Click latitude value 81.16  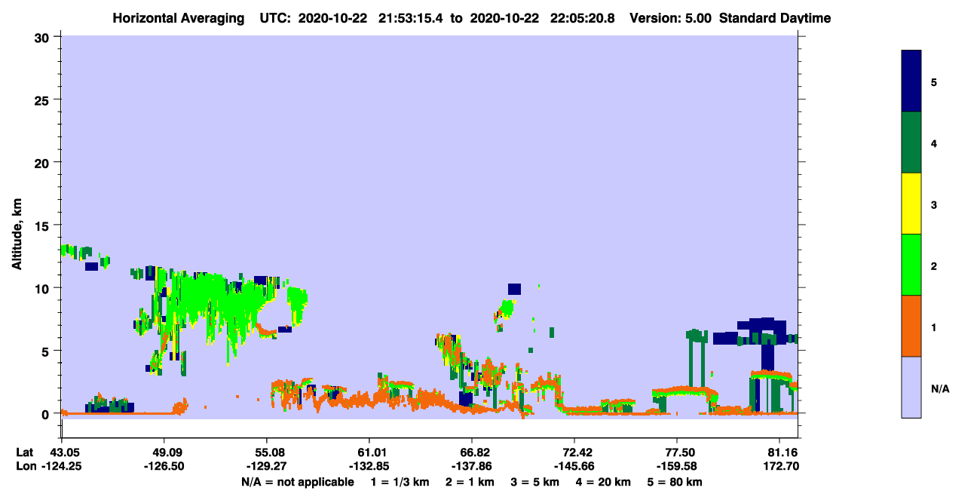[784, 452]
